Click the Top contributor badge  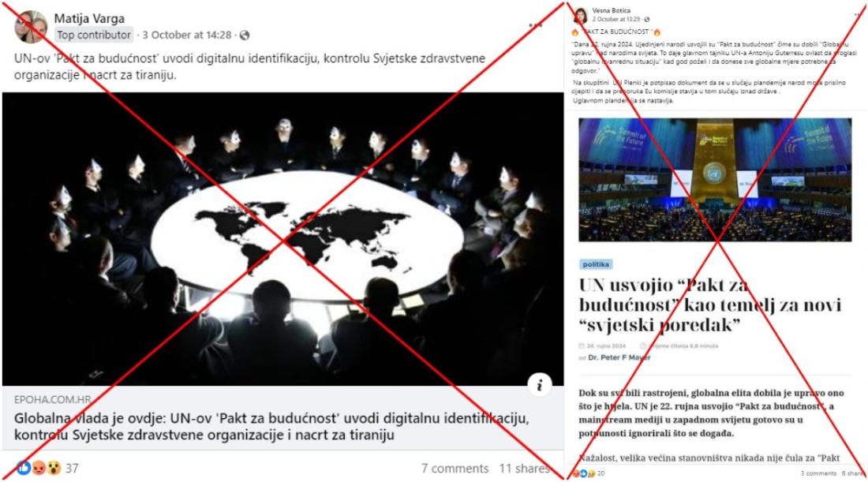point(94,35)
